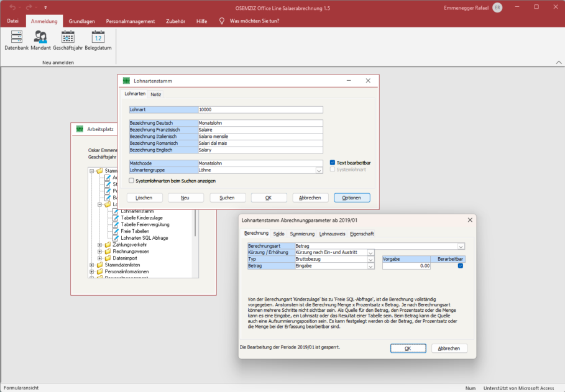Click the Lohnart input field showing 10000
This screenshot has height=392, width=565.
(261, 109)
